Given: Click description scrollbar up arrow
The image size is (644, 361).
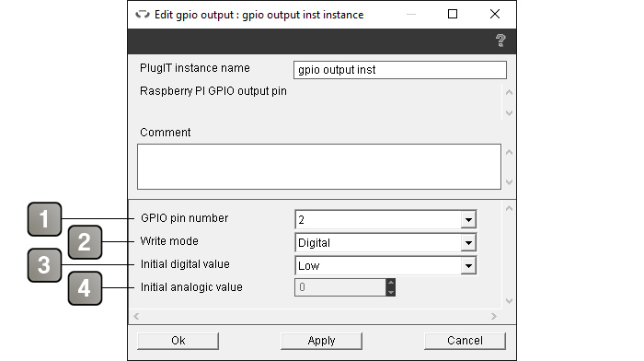Looking at the screenshot, I should tap(509, 92).
